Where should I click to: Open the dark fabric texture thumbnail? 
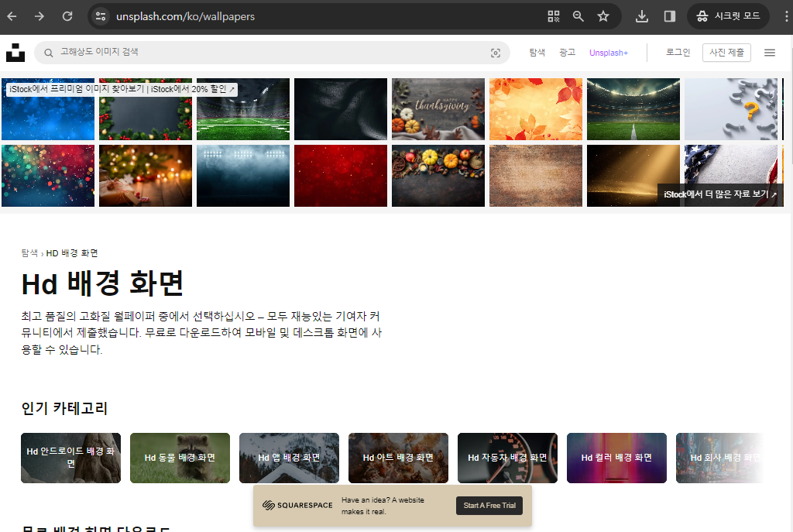pos(341,109)
